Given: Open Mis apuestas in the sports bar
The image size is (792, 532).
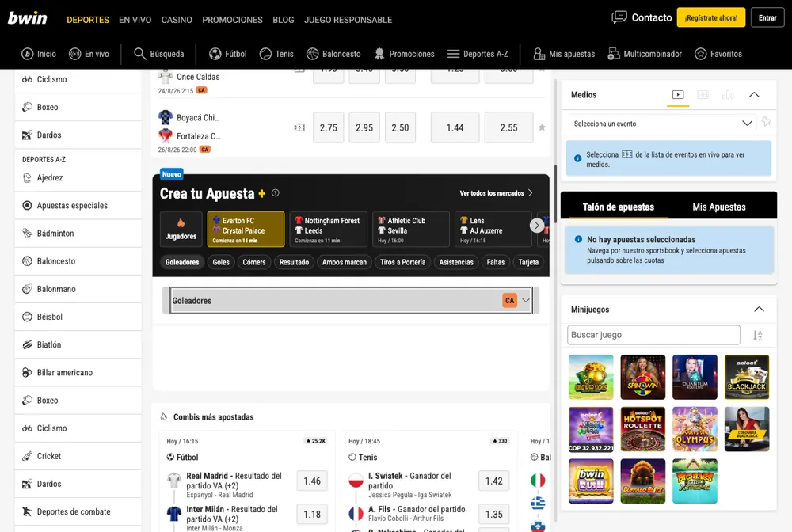Looking at the screenshot, I should (564, 54).
